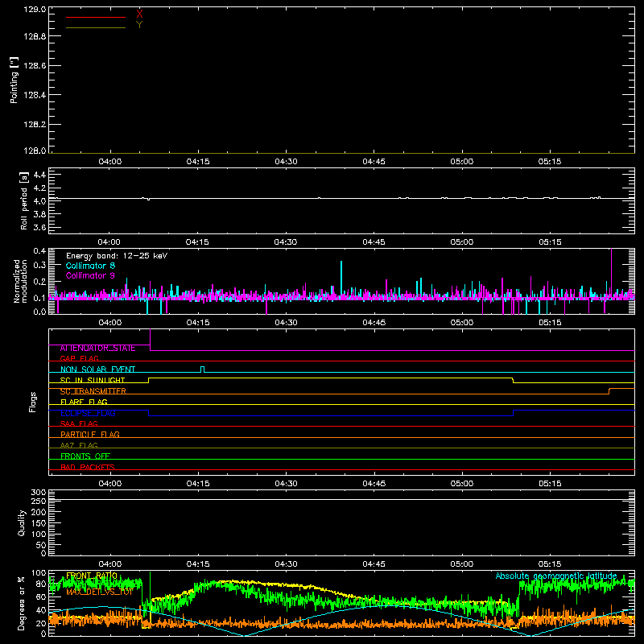Click the FRONT_RATIO legend label
Screen dimensions: 644x644
point(92,576)
